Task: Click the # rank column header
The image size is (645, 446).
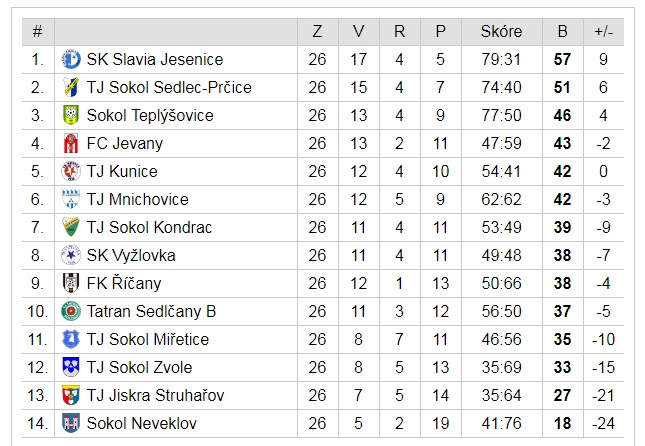Action: (x=37, y=32)
